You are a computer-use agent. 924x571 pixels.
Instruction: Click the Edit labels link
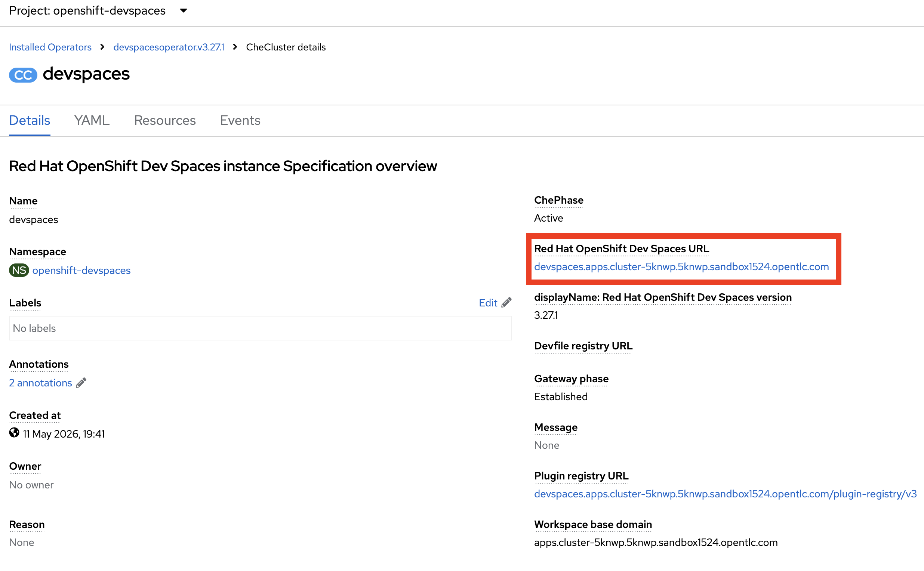488,303
